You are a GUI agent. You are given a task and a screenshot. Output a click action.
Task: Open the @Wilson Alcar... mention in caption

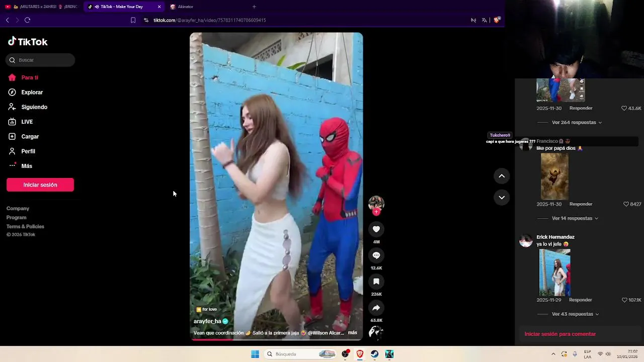point(326,333)
